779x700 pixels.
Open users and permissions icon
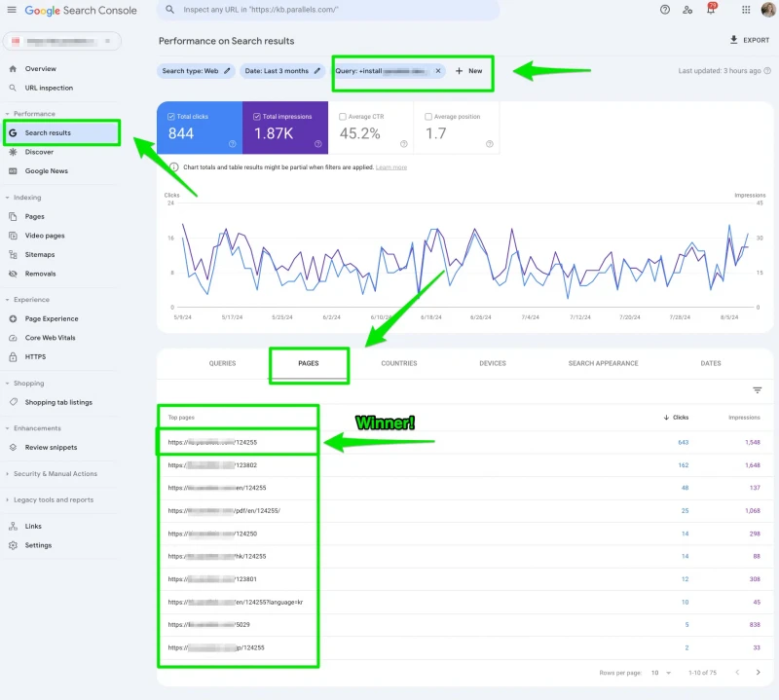click(687, 10)
